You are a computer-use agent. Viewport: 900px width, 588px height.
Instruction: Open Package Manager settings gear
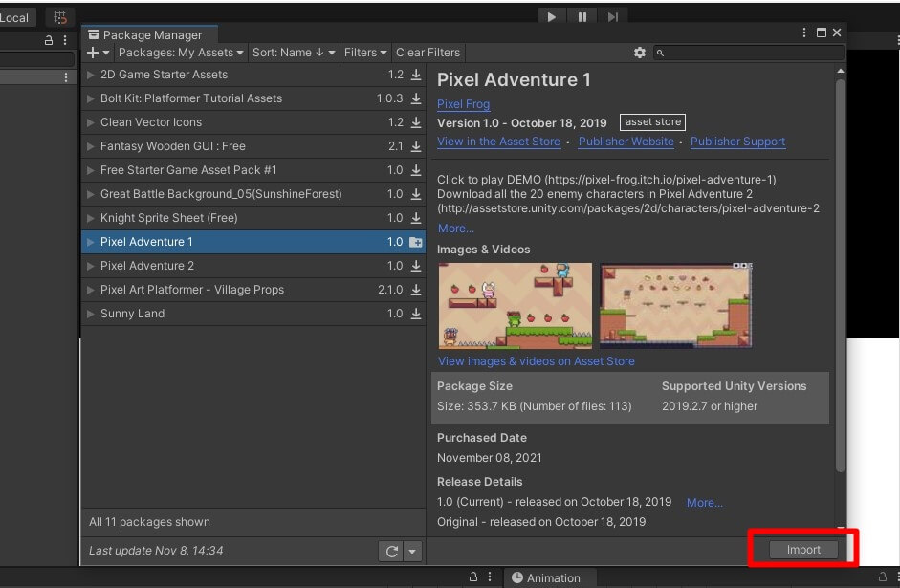coord(640,53)
